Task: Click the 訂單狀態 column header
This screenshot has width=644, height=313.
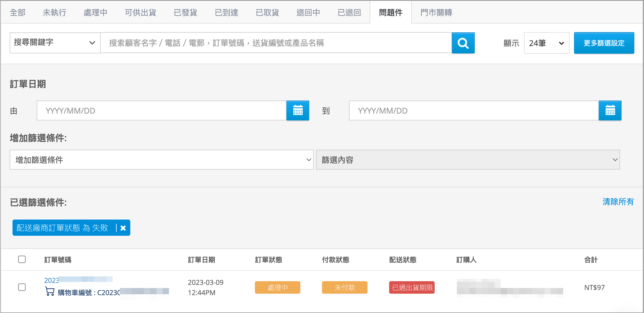Action: tap(269, 260)
